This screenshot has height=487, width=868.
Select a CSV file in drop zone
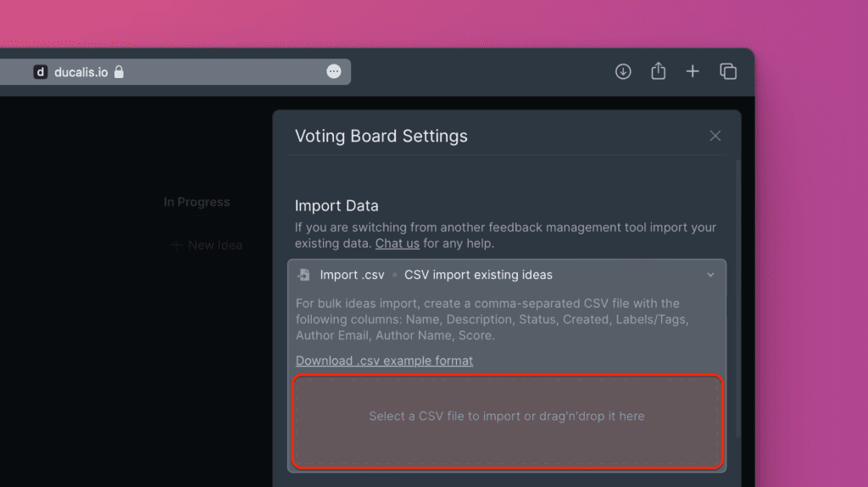pos(507,422)
